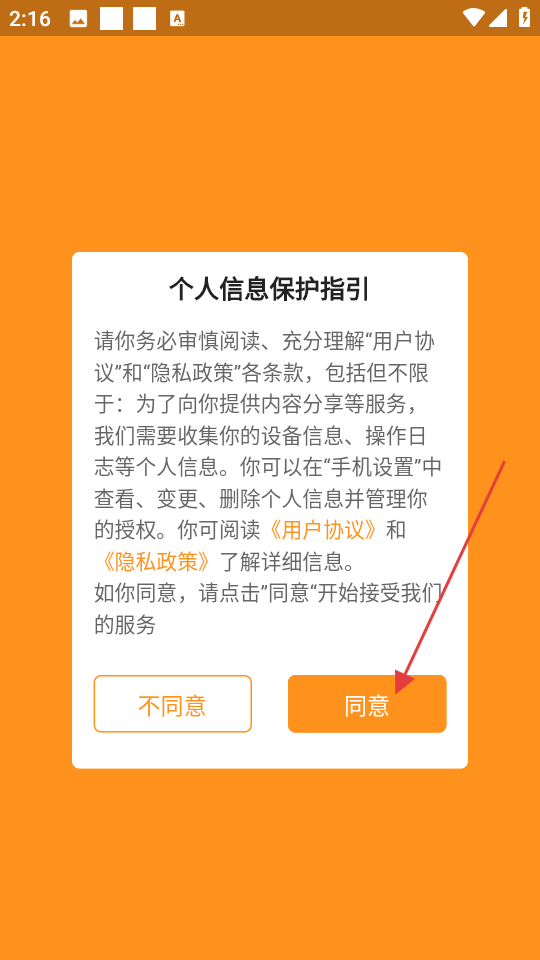Tap the second white square notification icon

144,18
